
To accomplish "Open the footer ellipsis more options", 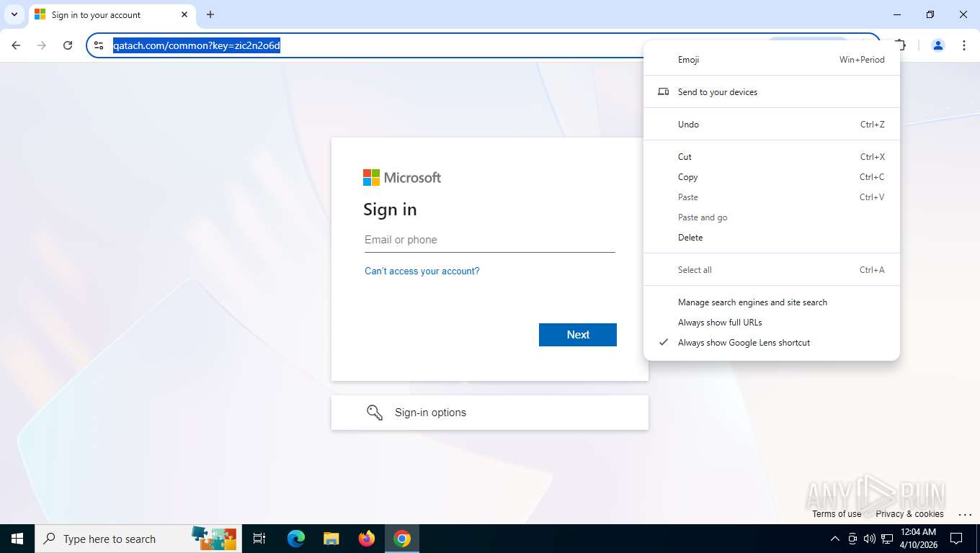I will tap(965, 514).
